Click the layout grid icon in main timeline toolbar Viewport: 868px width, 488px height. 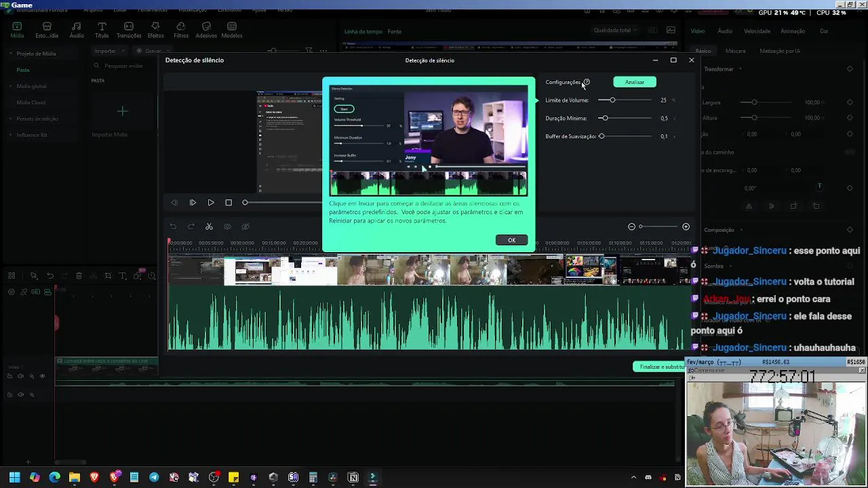coord(12,276)
